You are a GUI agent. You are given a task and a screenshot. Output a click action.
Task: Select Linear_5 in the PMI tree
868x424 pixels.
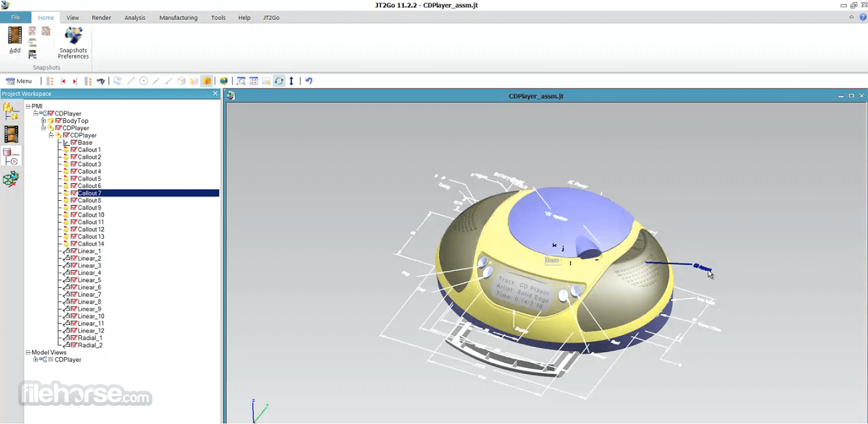click(89, 280)
